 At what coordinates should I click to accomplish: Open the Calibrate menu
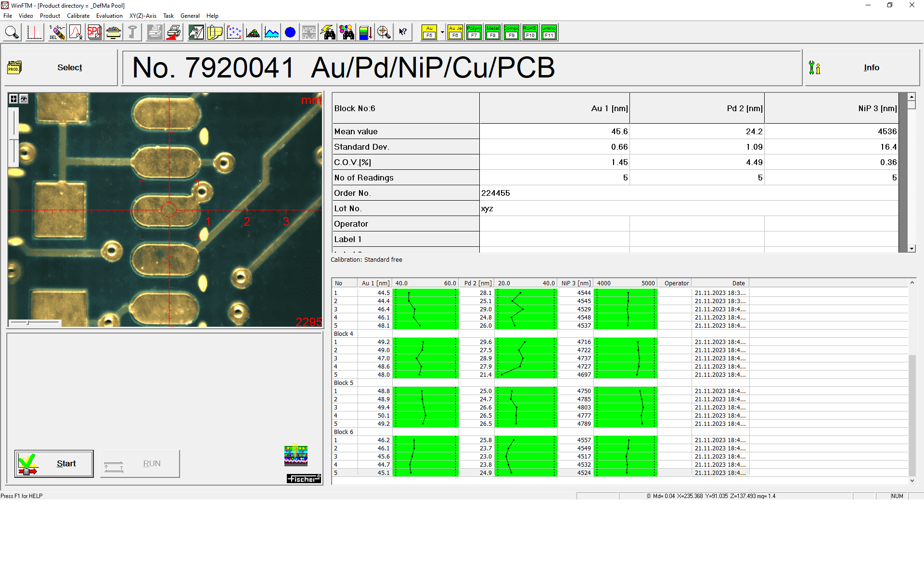tap(78, 15)
